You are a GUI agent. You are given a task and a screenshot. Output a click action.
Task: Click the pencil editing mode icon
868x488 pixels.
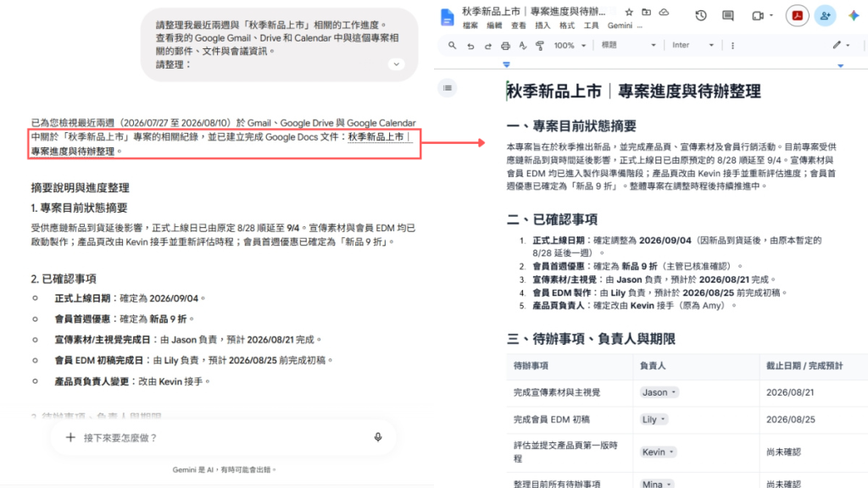point(837,45)
